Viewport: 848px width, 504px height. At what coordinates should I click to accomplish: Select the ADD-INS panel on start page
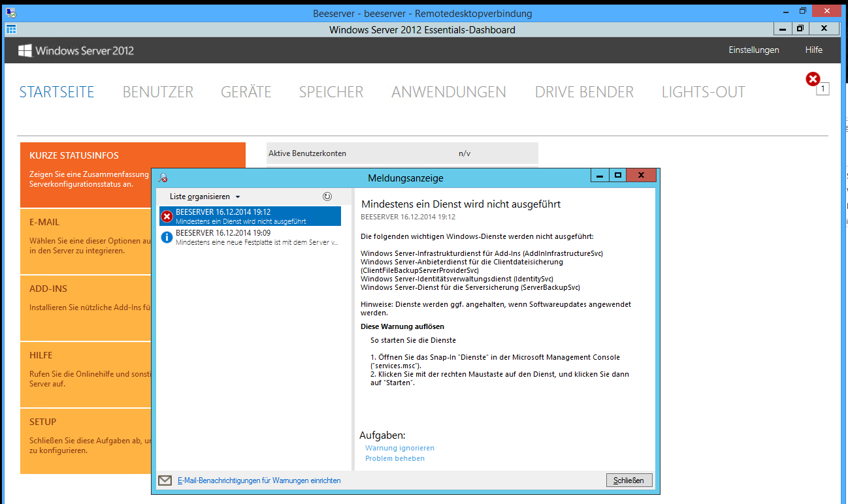coord(86,307)
